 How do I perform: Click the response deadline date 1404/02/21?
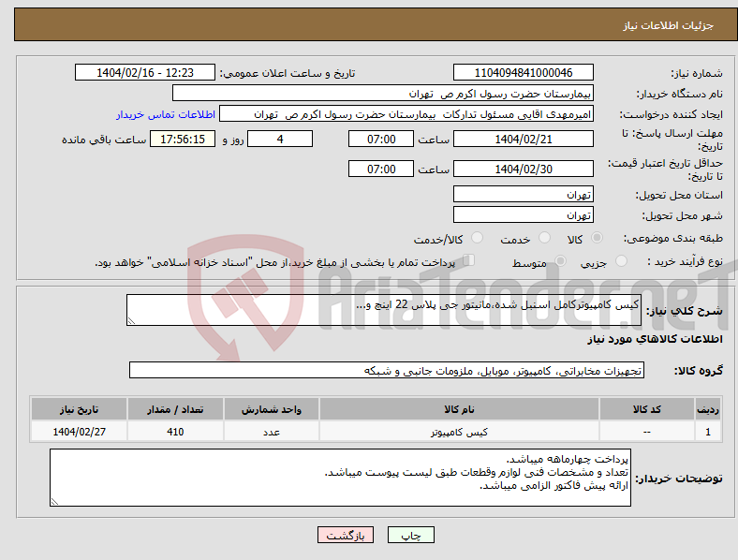pos(523,140)
